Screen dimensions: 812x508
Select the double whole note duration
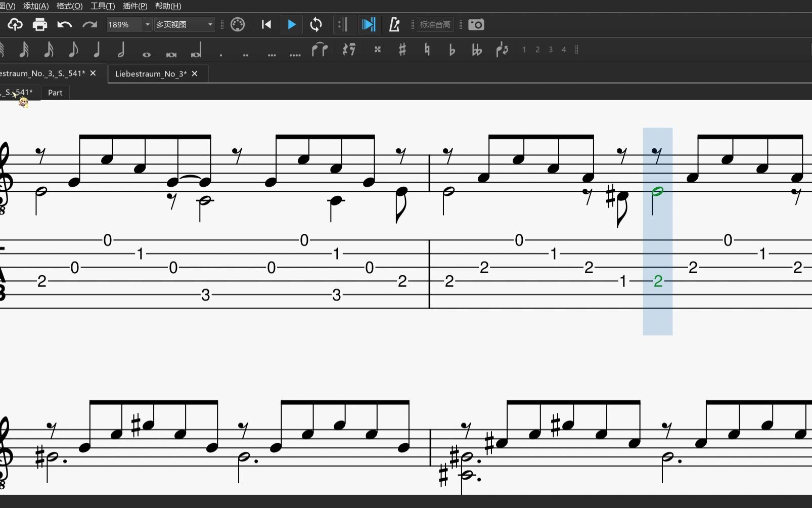[171, 54]
